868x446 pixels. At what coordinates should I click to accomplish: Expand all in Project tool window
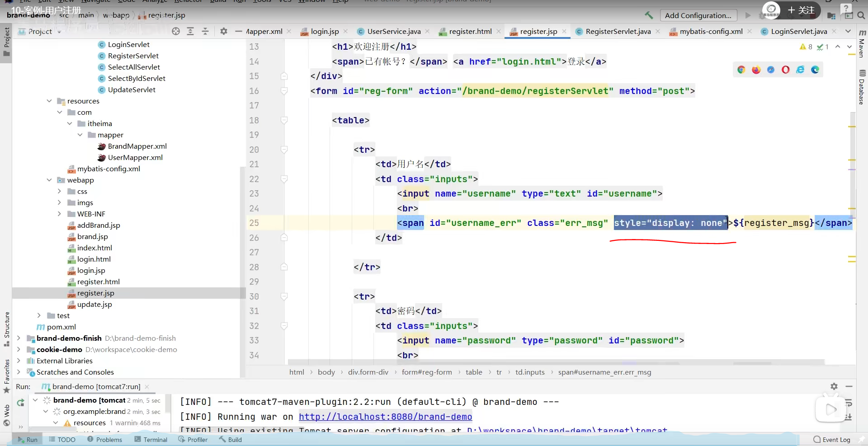point(190,31)
